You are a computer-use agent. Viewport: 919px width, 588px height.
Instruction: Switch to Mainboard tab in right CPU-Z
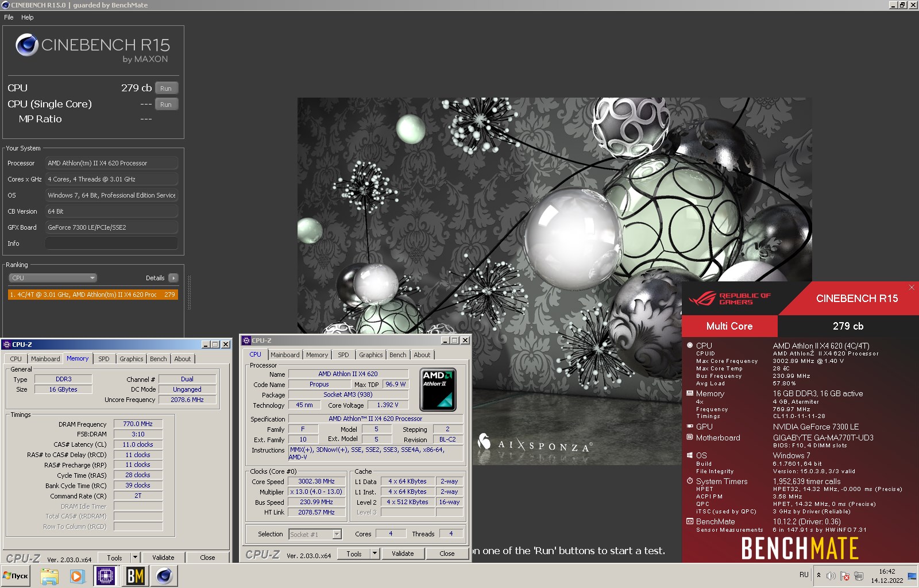click(285, 355)
